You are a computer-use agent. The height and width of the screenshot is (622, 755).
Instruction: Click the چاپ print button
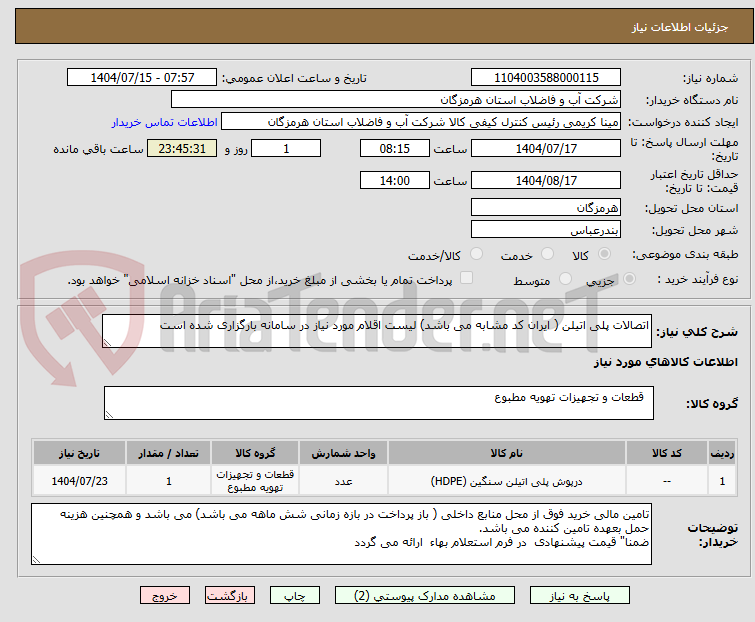(295, 596)
